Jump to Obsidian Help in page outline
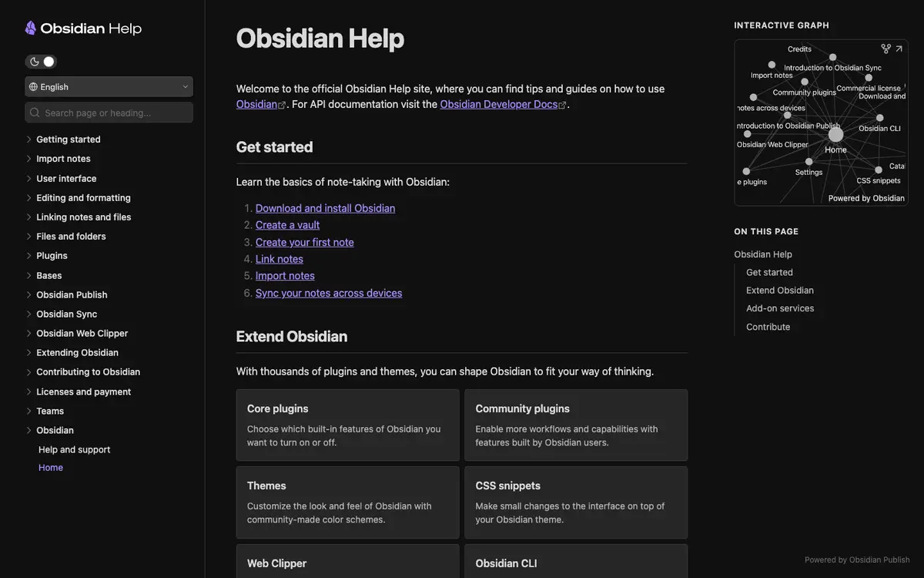 [x=763, y=254]
